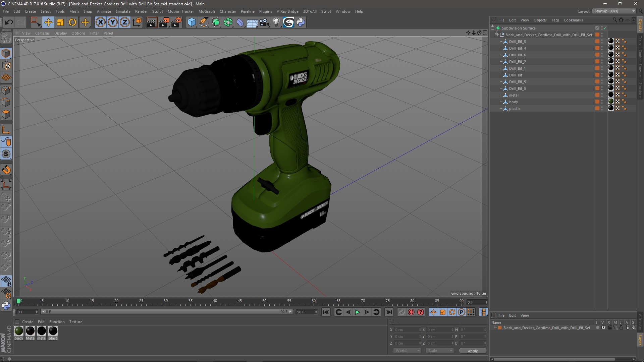Toggle visibility dots for body object
Screen dimensions: 644x362
pyautogui.click(x=602, y=102)
